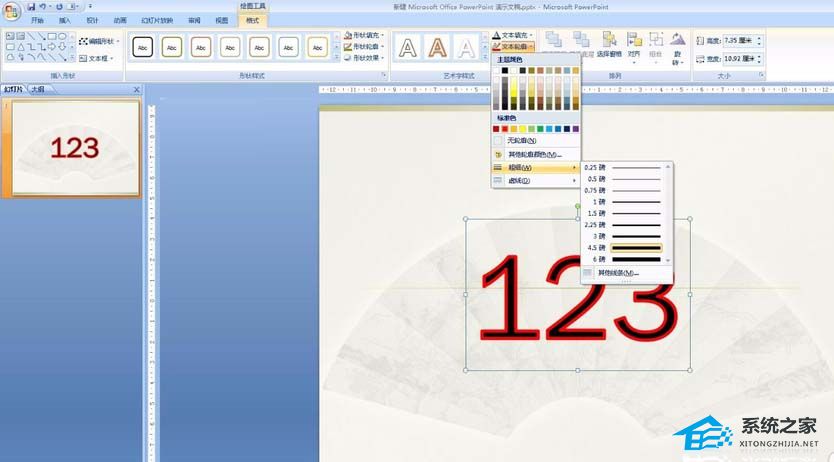
Task: Set outline weight to 2.25 磅
Action: (623, 225)
